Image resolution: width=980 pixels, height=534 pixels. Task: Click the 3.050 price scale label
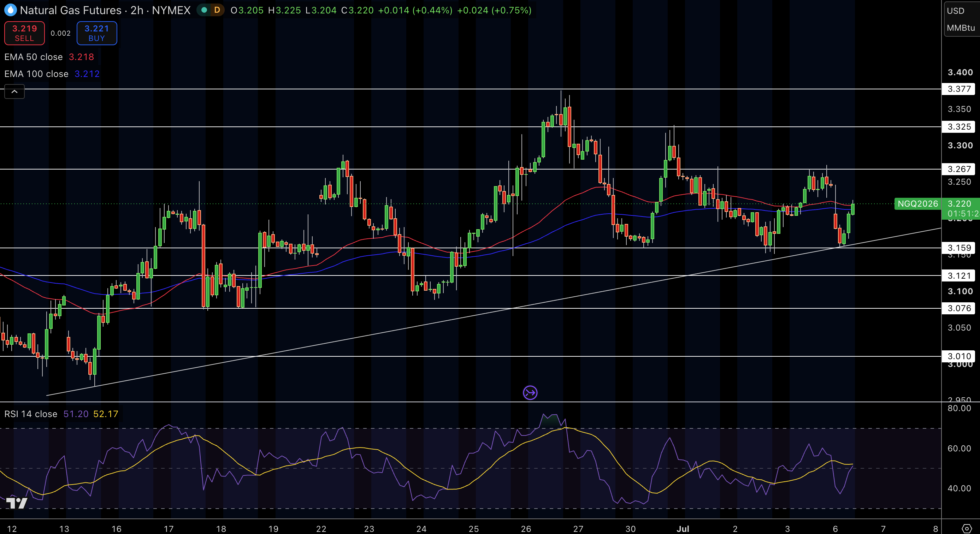(959, 328)
